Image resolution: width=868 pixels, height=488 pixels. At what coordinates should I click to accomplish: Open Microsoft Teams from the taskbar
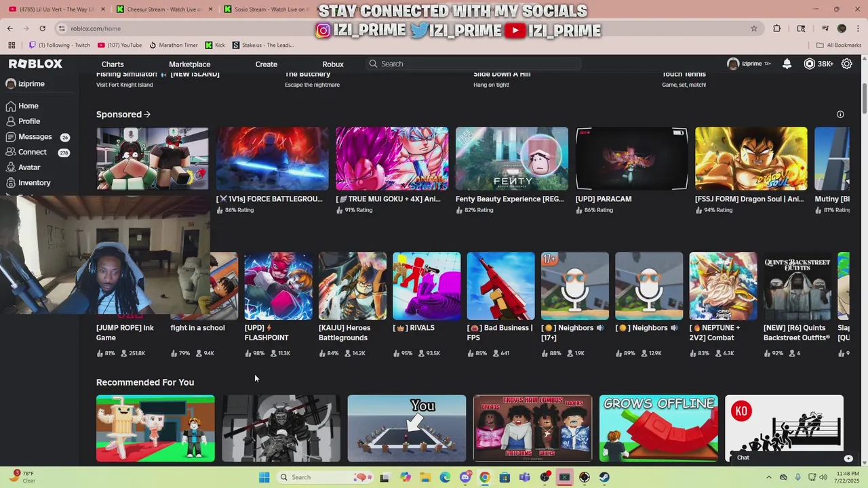click(x=525, y=477)
